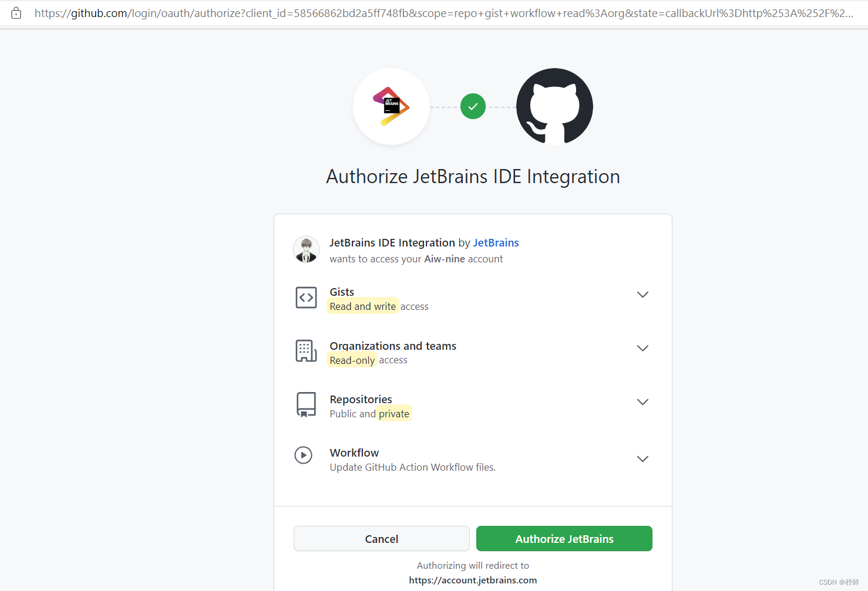Click the Authorize JetBrains button
The image size is (868, 591).
[564, 539]
